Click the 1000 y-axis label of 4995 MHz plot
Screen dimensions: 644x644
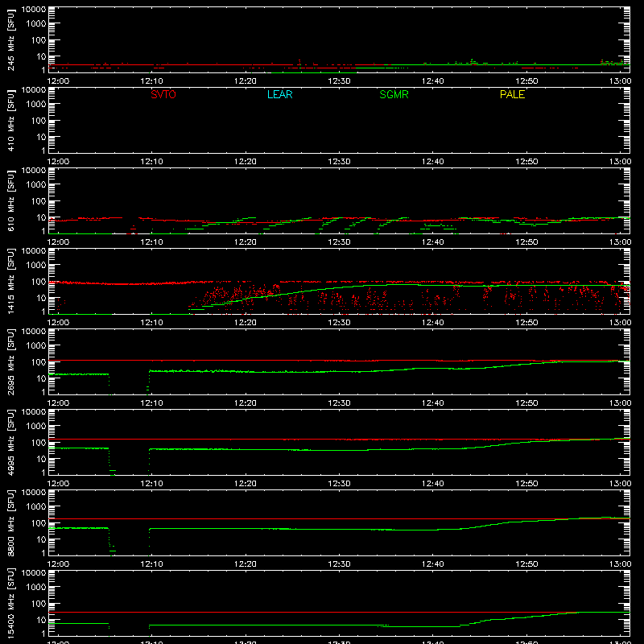pyautogui.click(x=36, y=427)
